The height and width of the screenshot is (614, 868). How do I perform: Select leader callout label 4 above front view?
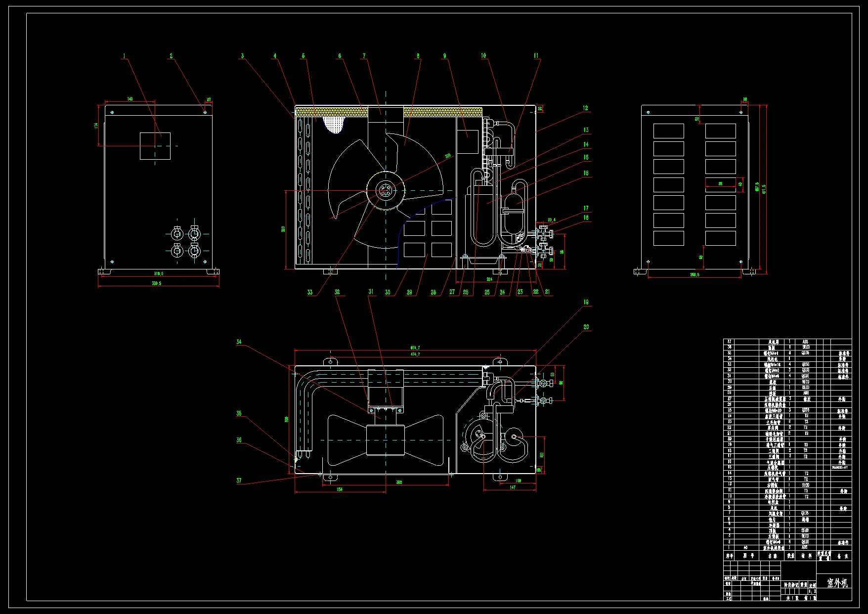click(x=275, y=56)
